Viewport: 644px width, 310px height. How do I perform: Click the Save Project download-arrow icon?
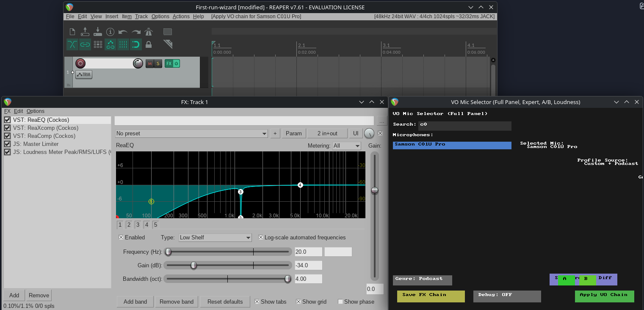tap(98, 32)
